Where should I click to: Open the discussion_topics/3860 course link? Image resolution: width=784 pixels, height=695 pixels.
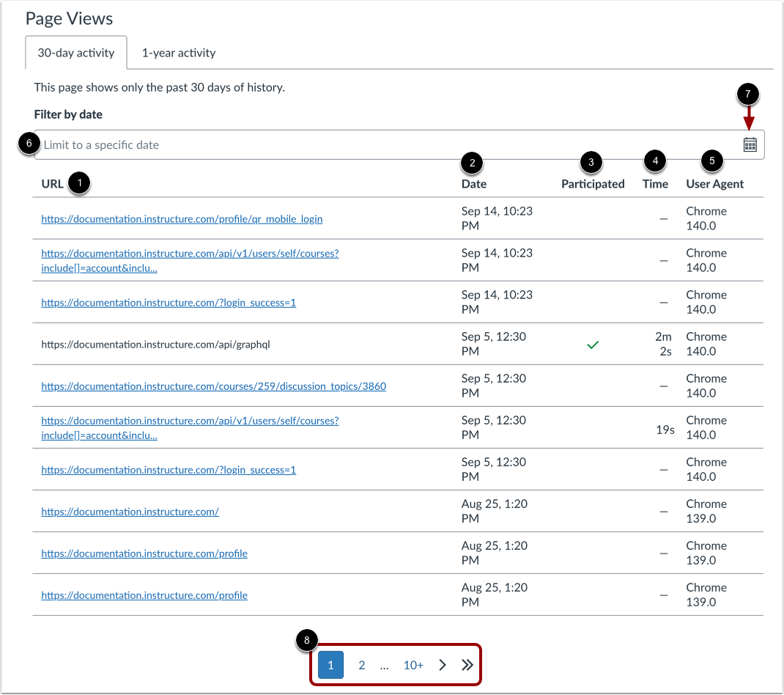pyautogui.click(x=213, y=386)
